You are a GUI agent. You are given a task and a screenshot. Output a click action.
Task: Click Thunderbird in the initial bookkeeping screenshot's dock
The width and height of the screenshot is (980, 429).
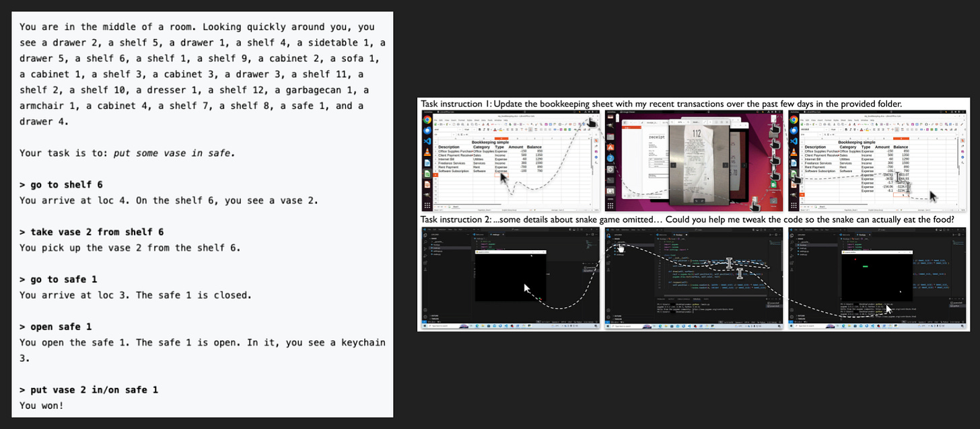[x=427, y=130]
